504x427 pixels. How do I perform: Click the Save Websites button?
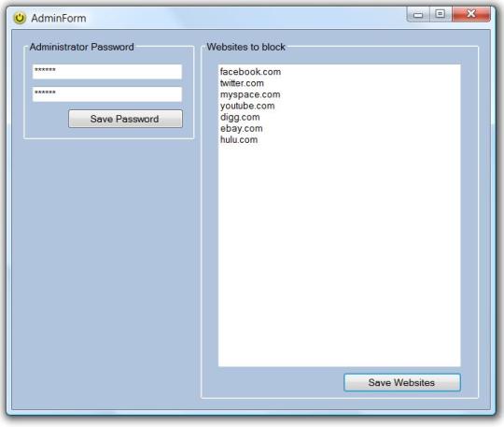click(401, 382)
